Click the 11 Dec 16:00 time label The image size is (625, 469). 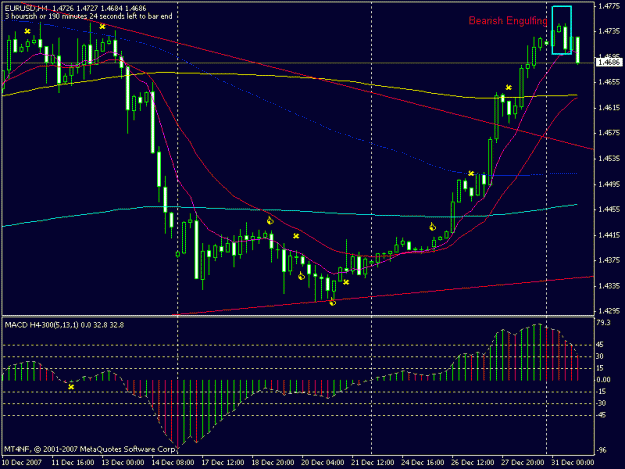click(73, 463)
